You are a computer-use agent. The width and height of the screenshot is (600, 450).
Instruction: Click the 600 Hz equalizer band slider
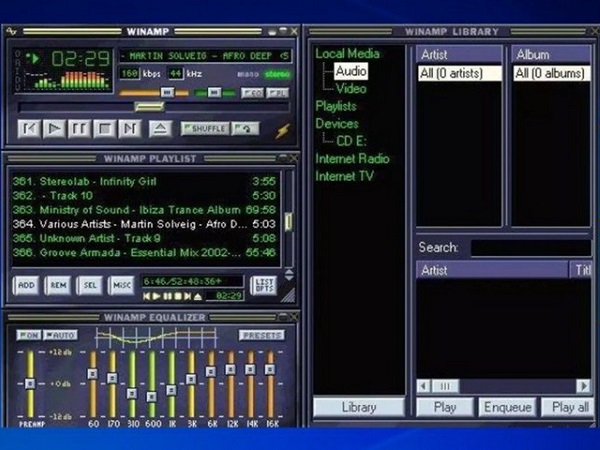[152, 396]
